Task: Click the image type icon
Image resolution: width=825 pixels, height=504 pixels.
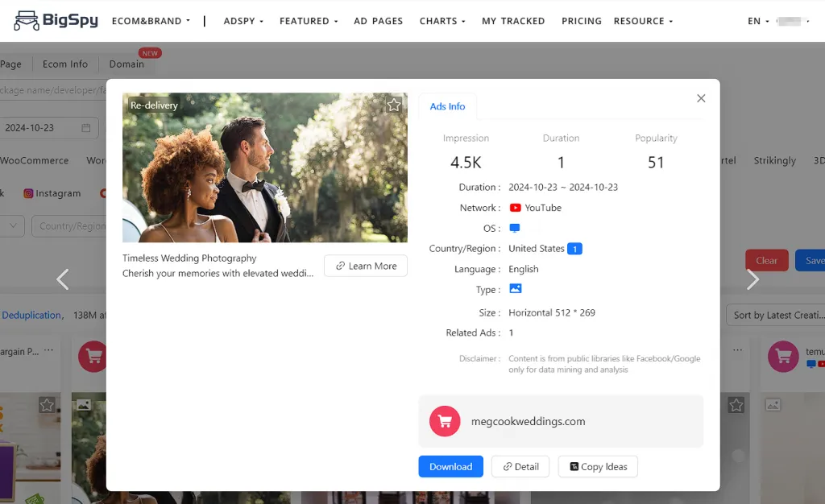Action: pyautogui.click(x=515, y=289)
